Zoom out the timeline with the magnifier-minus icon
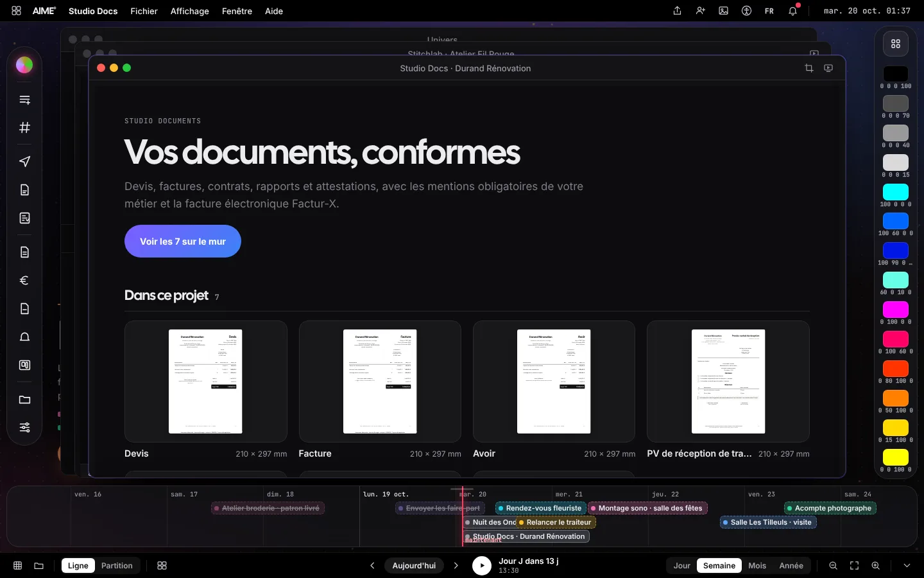924x578 pixels. [833, 566]
